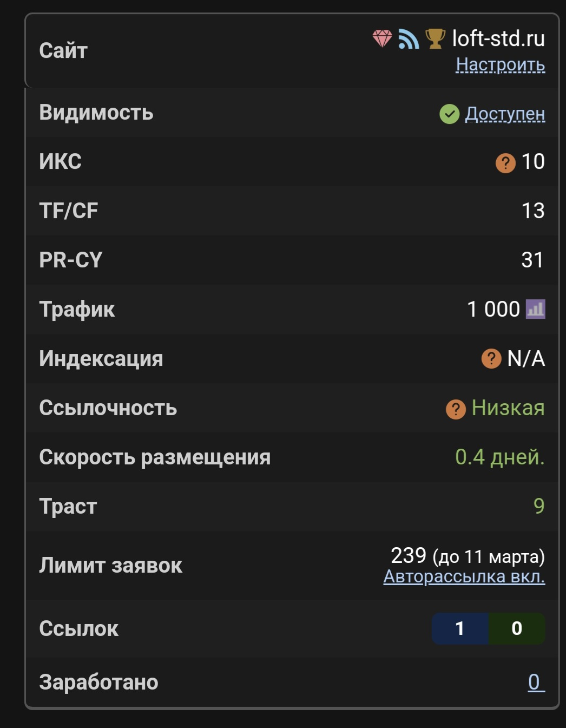
Task: Click the 239 request limit value
Action: pyautogui.click(x=409, y=556)
